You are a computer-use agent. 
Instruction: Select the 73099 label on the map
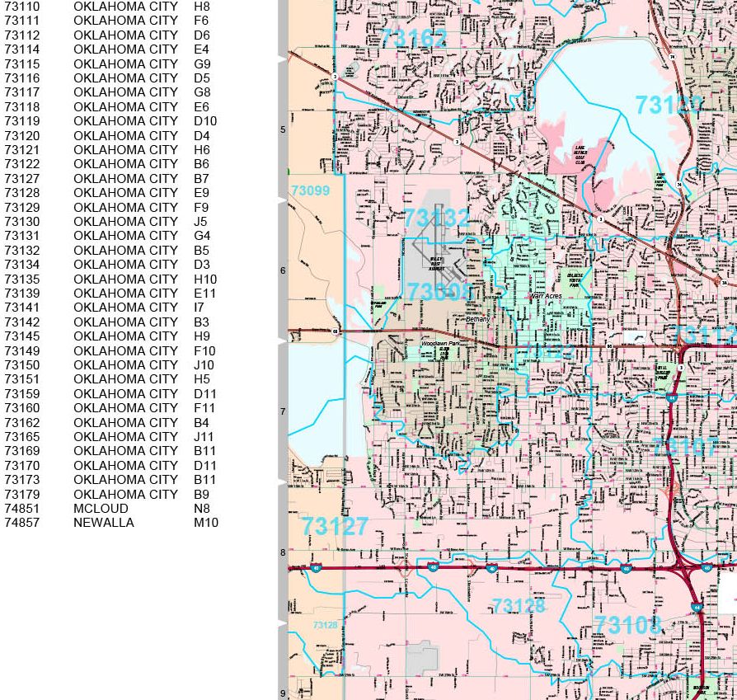coord(311,190)
